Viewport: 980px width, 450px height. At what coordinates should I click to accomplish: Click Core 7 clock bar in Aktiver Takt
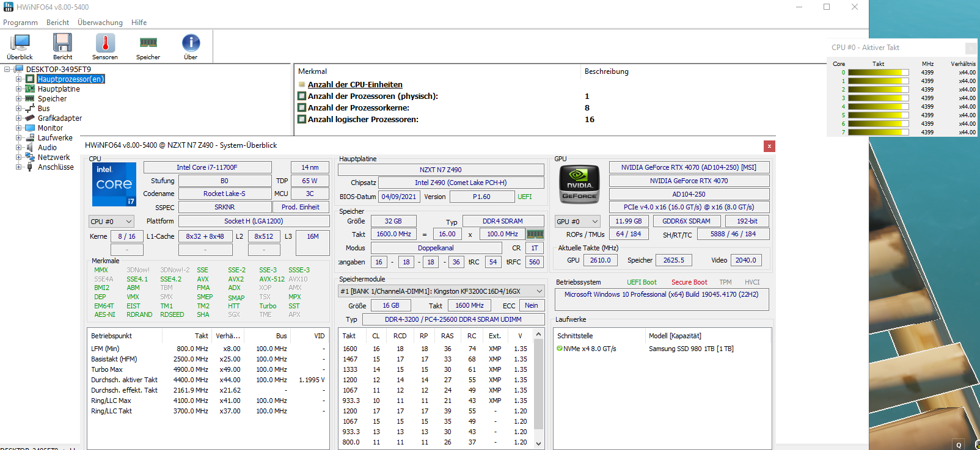[879, 132]
